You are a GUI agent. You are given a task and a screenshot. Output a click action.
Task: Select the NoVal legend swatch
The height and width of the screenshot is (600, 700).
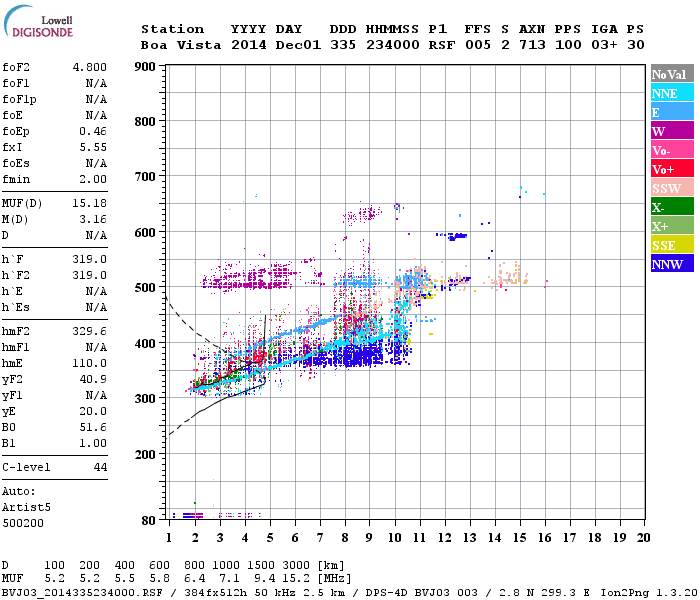tap(672, 74)
